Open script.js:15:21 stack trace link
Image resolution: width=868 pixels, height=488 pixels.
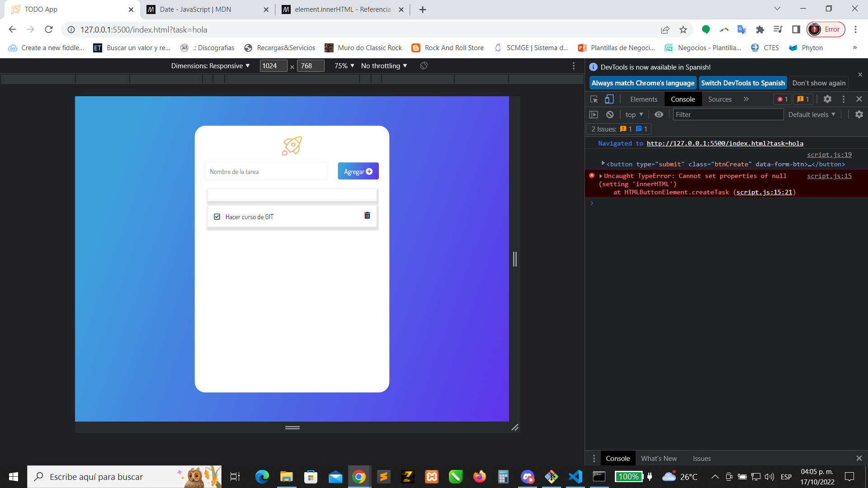(x=764, y=192)
